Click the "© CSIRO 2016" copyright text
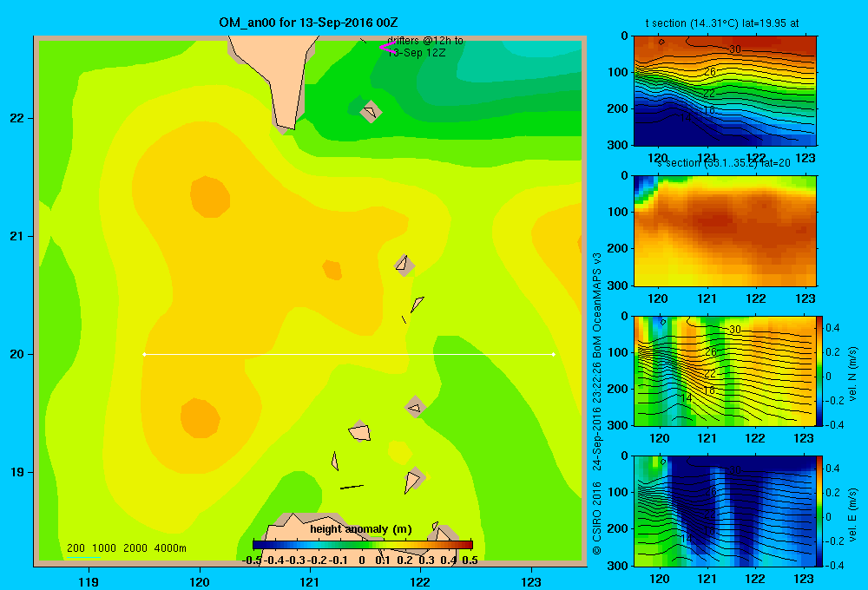868x590 pixels. click(597, 519)
